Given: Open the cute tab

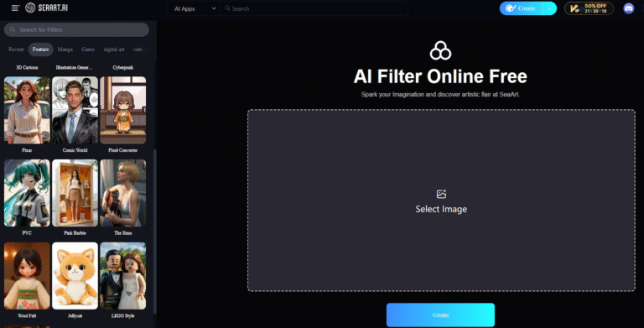Looking at the screenshot, I should point(138,49).
